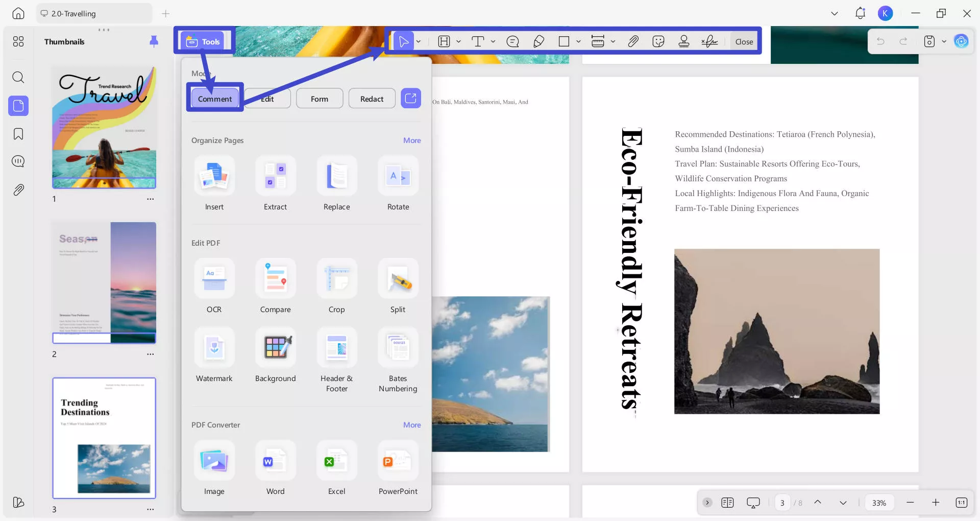Open the sticker tool in toolbar
Screen dimensions: 980x521
click(658, 41)
